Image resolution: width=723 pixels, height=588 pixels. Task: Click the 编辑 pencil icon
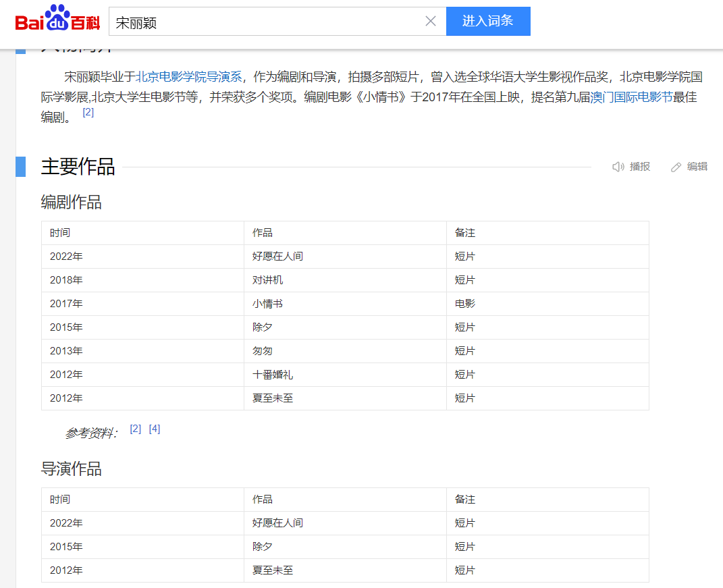676,167
